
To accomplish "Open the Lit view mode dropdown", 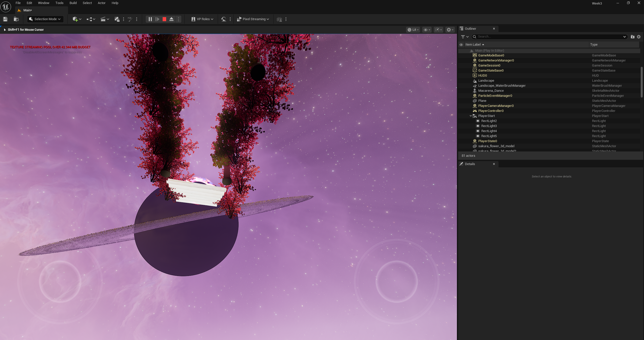I will click(413, 29).
